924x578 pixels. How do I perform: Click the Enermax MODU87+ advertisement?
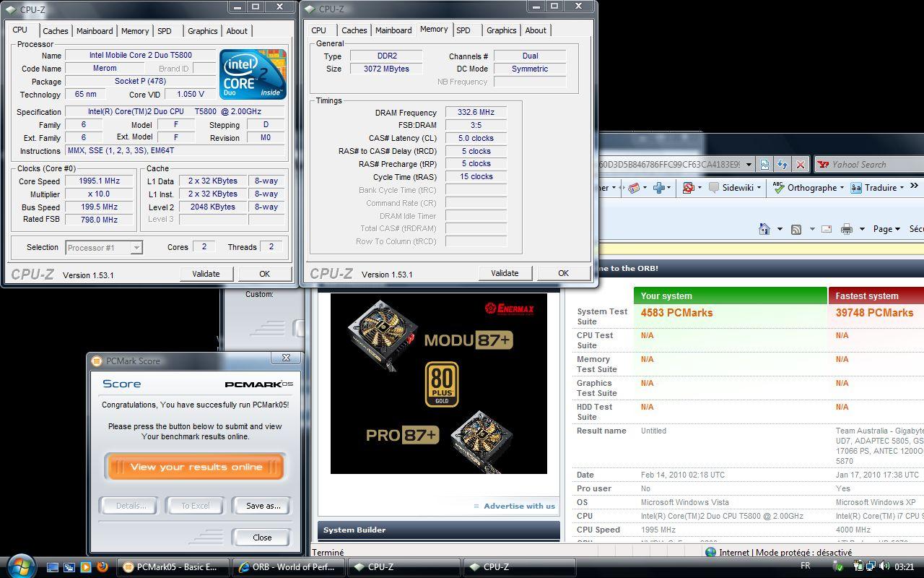[439, 383]
